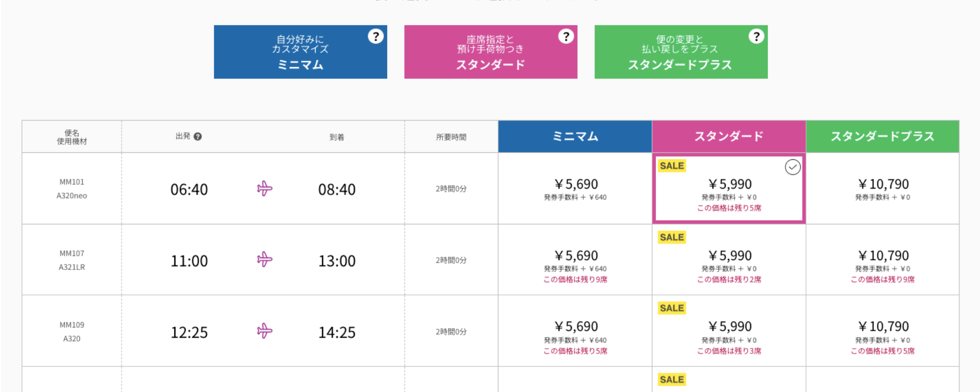Click airplane icon in MM101 flight row
This screenshot has width=980, height=392.
click(x=265, y=189)
